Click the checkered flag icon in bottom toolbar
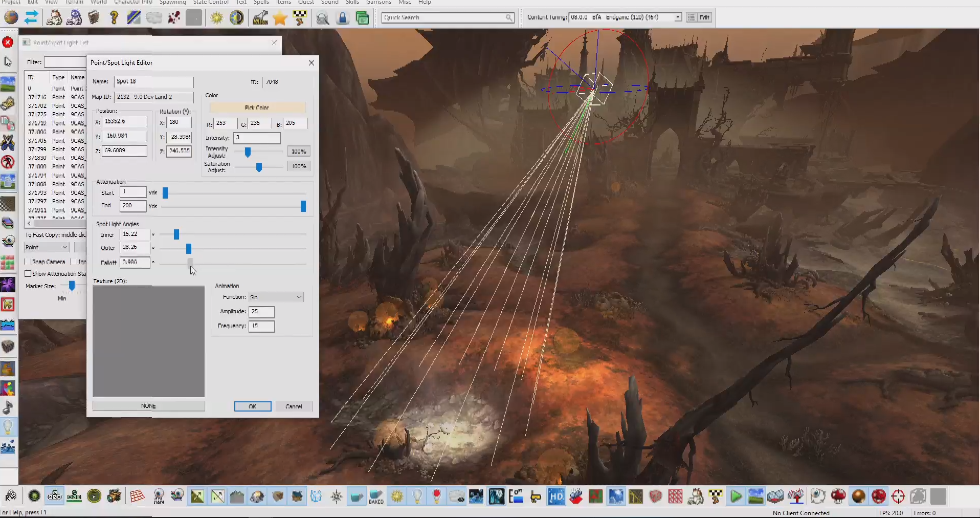The width and height of the screenshot is (980, 518). 716,496
